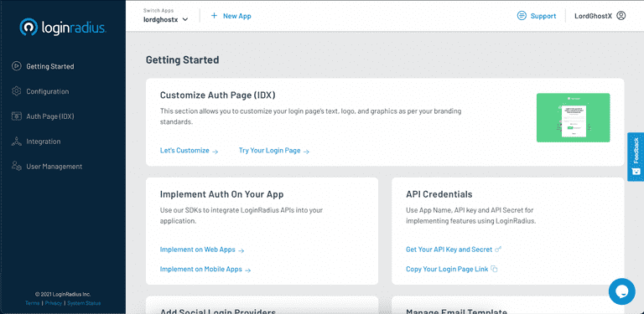The image size is (644, 314).
Task: Click the Configuration gear icon
Action: (x=17, y=91)
